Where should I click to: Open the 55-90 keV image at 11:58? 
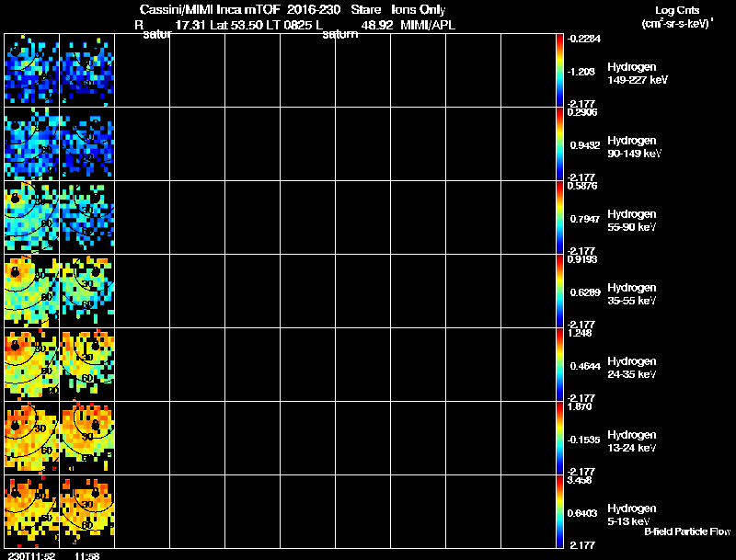(86, 218)
